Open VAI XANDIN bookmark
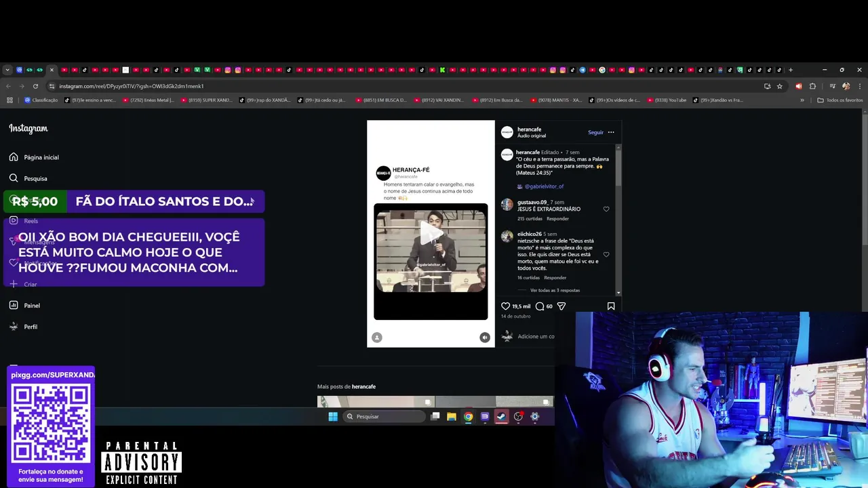The height and width of the screenshot is (488, 868). pos(439,100)
